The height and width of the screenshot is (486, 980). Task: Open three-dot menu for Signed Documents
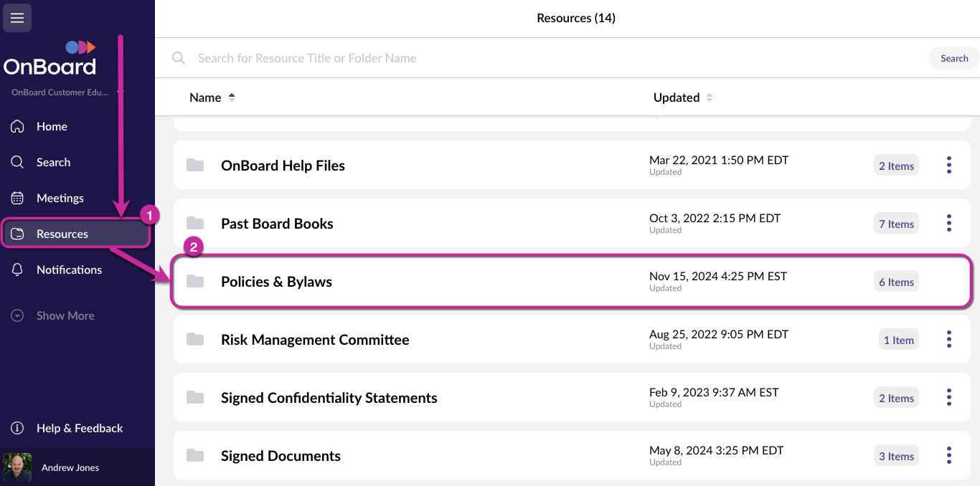(x=948, y=456)
